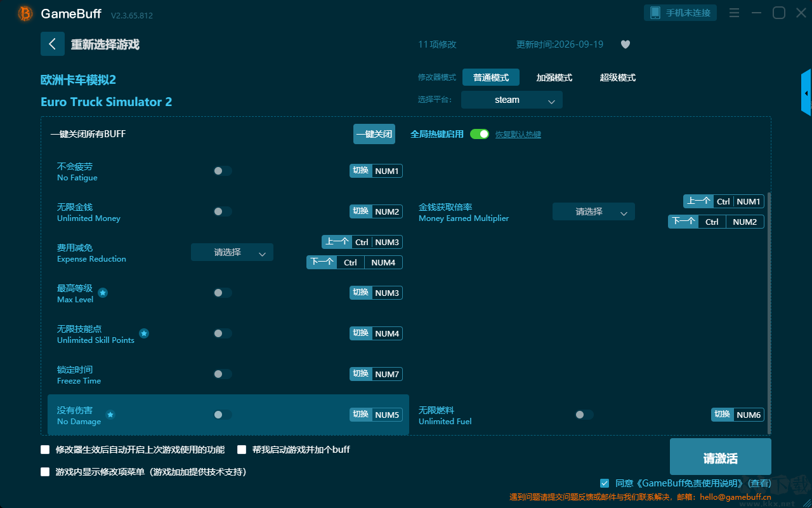
Task: Turn on the Max Level switch
Action: point(223,293)
